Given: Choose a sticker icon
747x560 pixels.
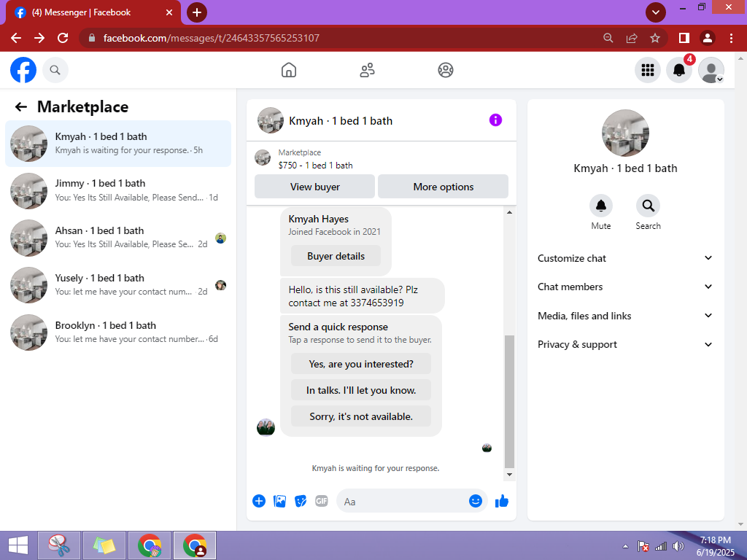Looking at the screenshot, I should [x=301, y=501].
